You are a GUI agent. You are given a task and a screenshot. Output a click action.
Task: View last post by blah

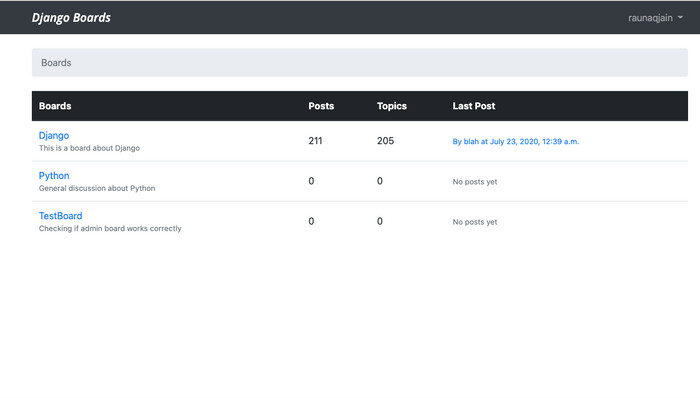point(516,141)
